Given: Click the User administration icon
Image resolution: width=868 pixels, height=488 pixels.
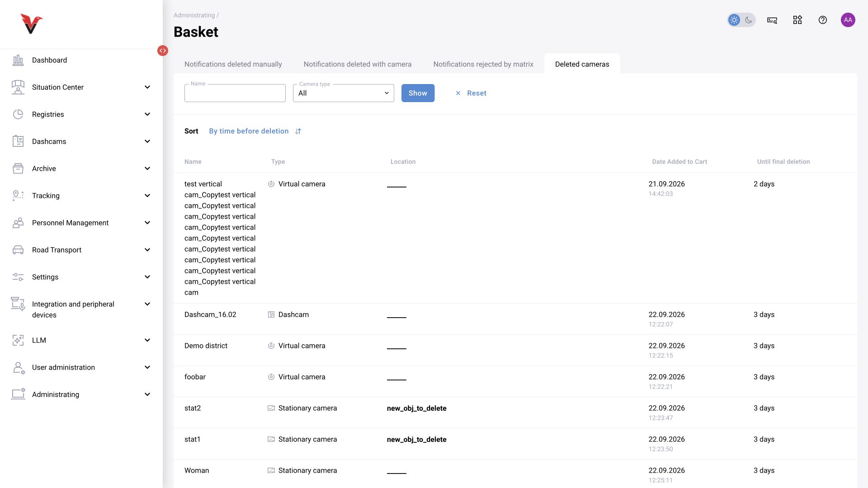Looking at the screenshot, I should [19, 367].
